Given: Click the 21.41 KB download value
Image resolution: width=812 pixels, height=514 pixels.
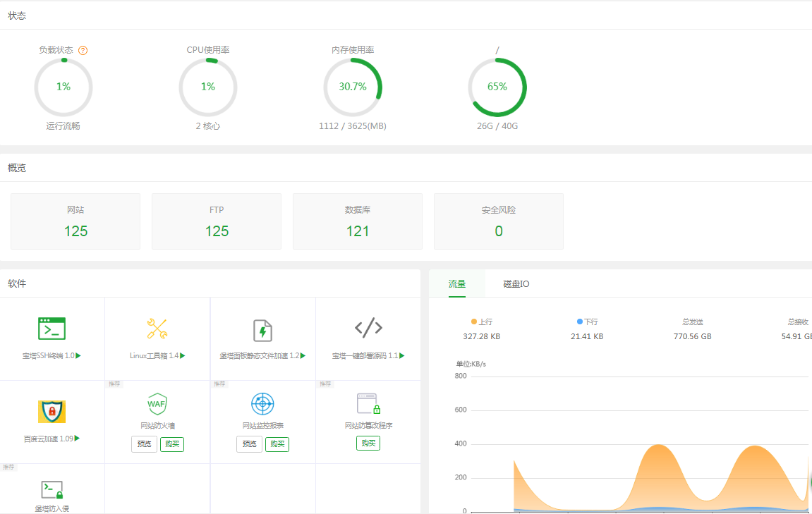Looking at the screenshot, I should tap(587, 336).
